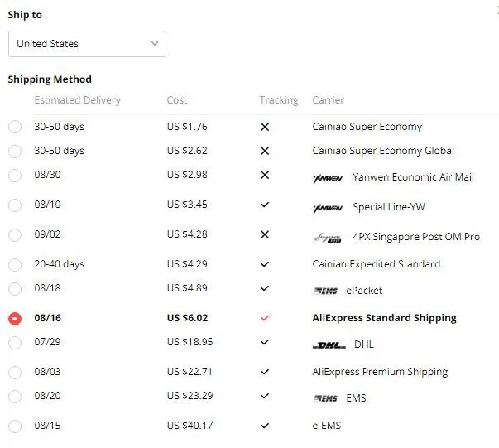Viewport: 499px width, 448px height.
Task: Select the AliExpress Premium Shipping radio option
Action: click(15, 373)
